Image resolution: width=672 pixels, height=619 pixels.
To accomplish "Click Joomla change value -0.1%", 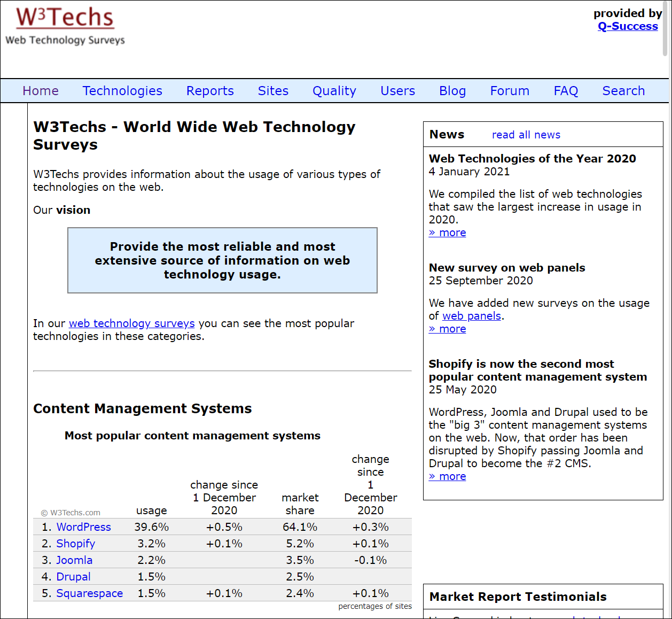I will [x=371, y=560].
